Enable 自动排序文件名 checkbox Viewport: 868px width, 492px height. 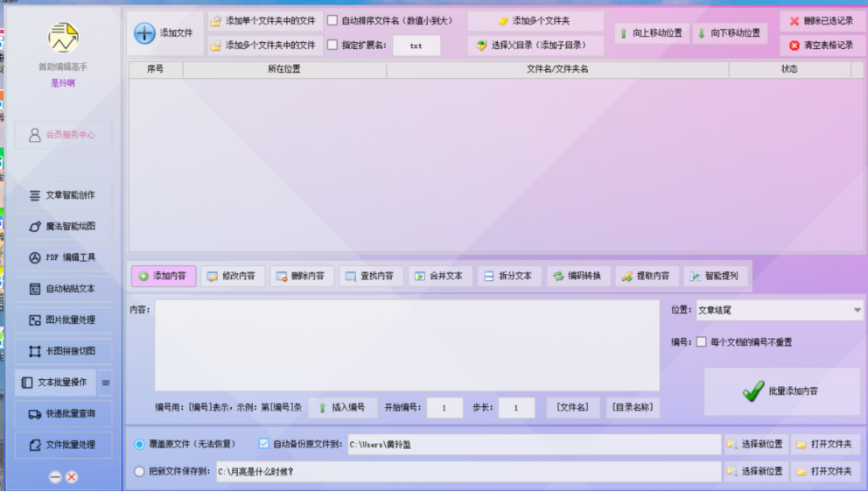tap(332, 20)
